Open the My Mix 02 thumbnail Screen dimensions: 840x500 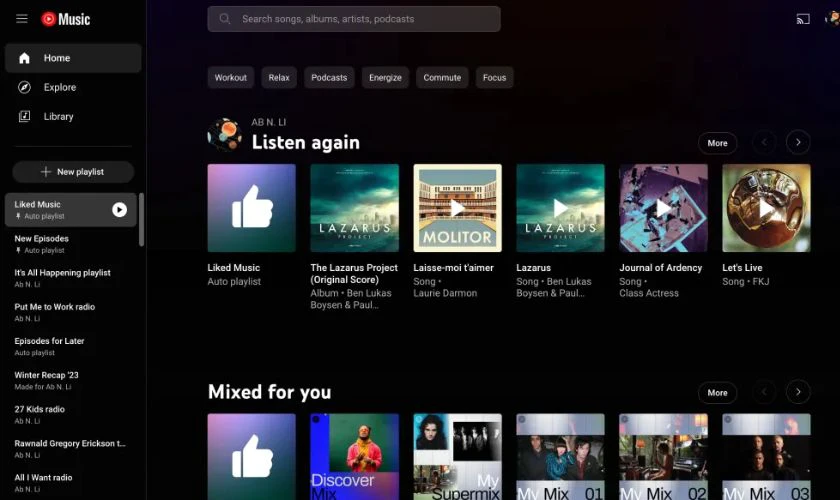pos(663,457)
